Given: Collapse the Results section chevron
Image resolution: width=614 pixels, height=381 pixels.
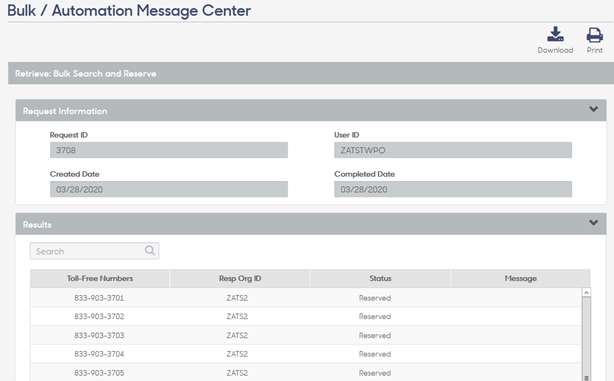Looking at the screenshot, I should click(x=594, y=223).
